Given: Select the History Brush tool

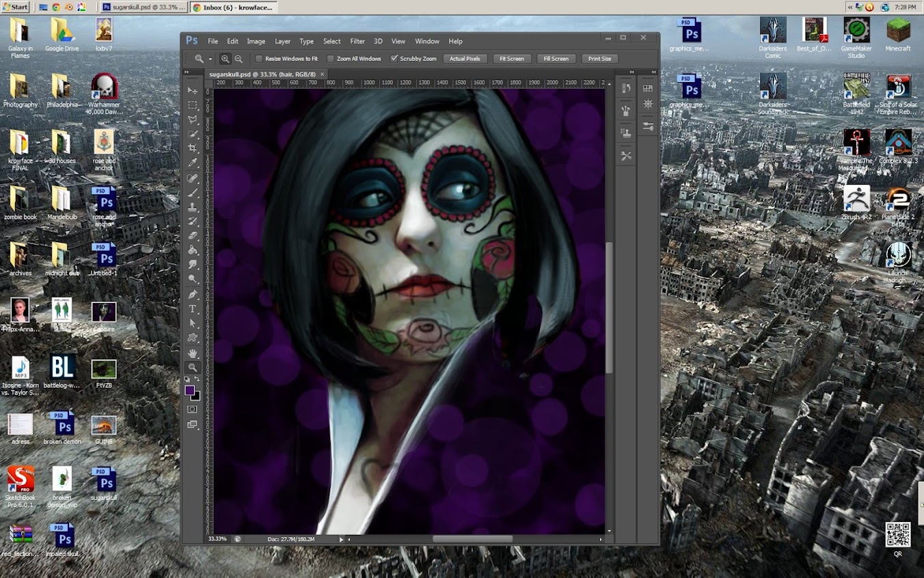Looking at the screenshot, I should click(193, 221).
